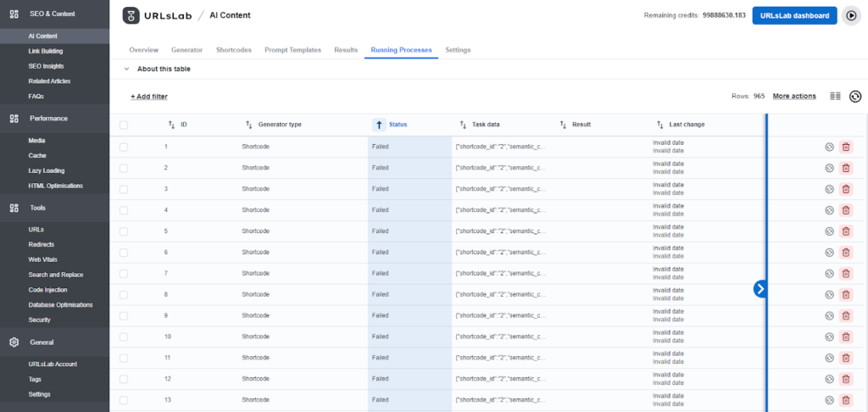Open the column display options icon
Screen dimensions: 868x412
pos(835,97)
